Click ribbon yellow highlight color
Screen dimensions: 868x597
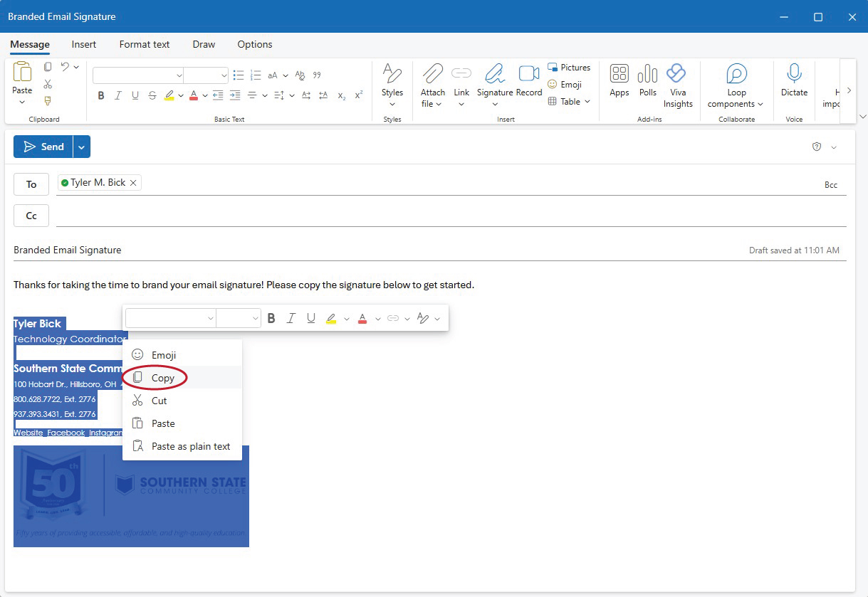(x=169, y=95)
